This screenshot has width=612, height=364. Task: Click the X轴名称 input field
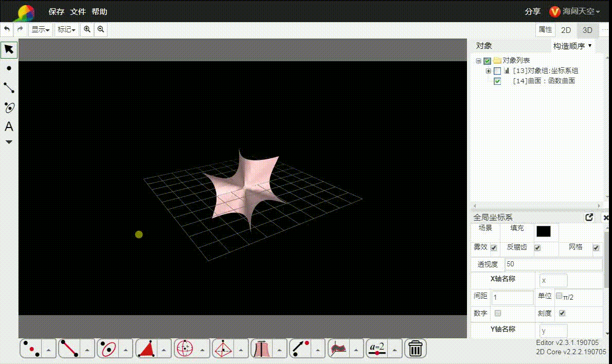tap(553, 281)
